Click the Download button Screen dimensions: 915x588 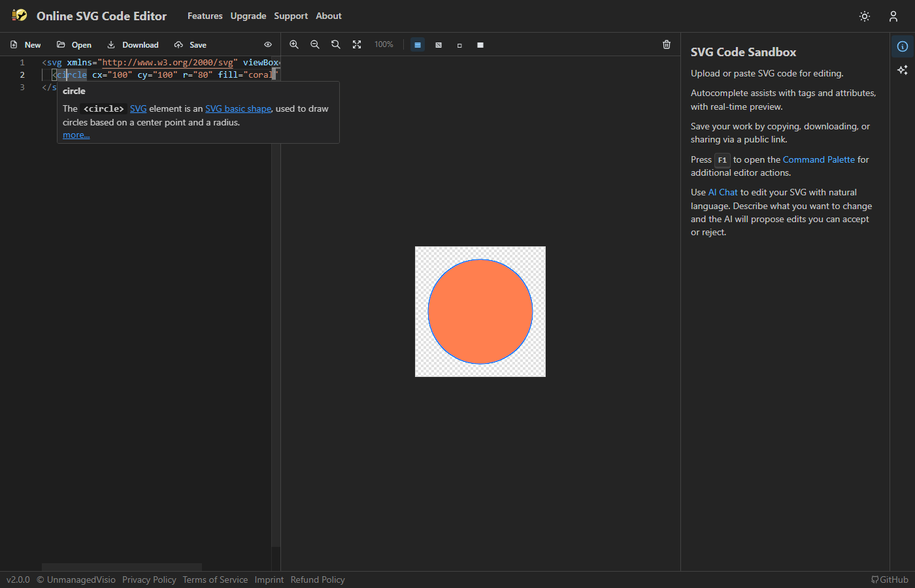pyautogui.click(x=133, y=44)
